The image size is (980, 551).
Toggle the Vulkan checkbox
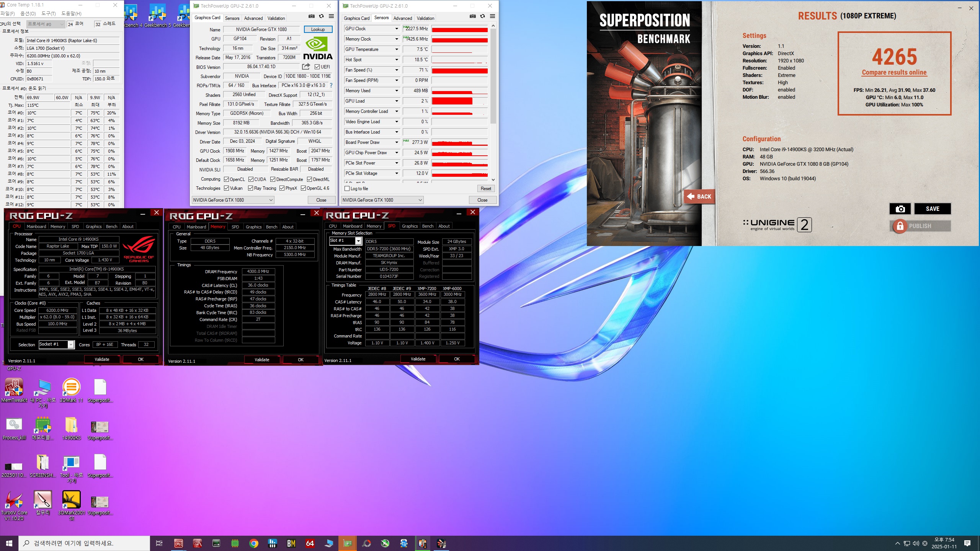point(227,188)
